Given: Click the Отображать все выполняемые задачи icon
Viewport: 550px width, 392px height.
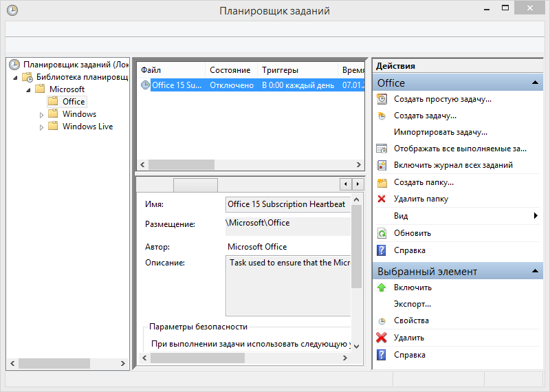Looking at the screenshot, I should (382, 149).
